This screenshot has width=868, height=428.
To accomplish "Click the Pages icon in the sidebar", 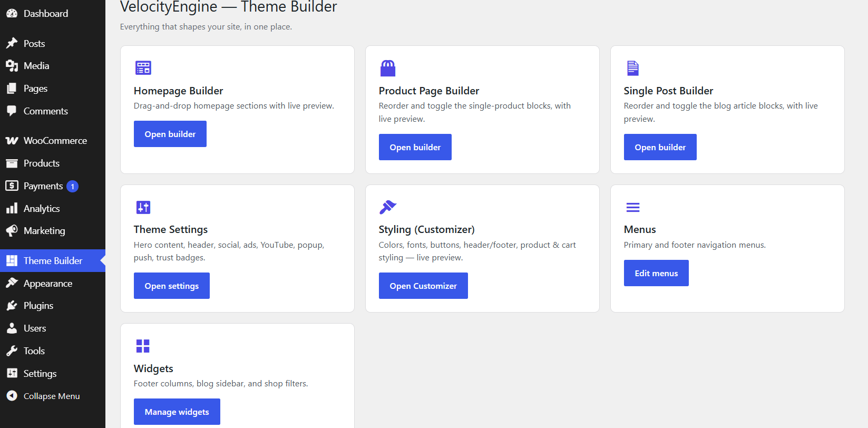I will point(12,89).
